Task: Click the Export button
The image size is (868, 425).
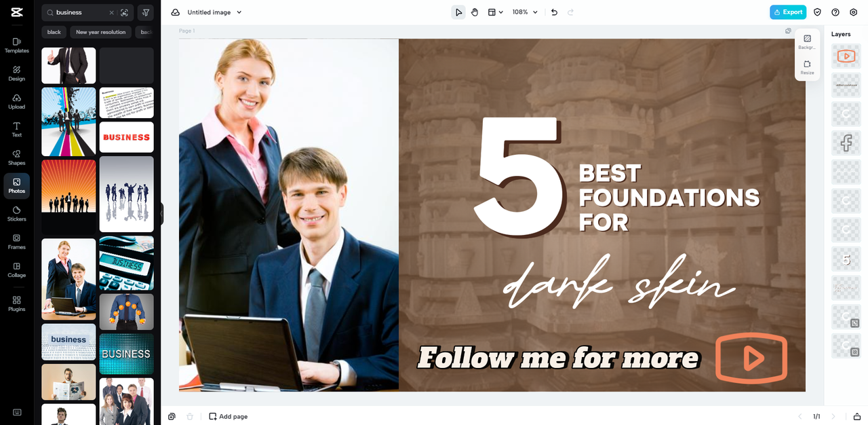Action: point(788,12)
